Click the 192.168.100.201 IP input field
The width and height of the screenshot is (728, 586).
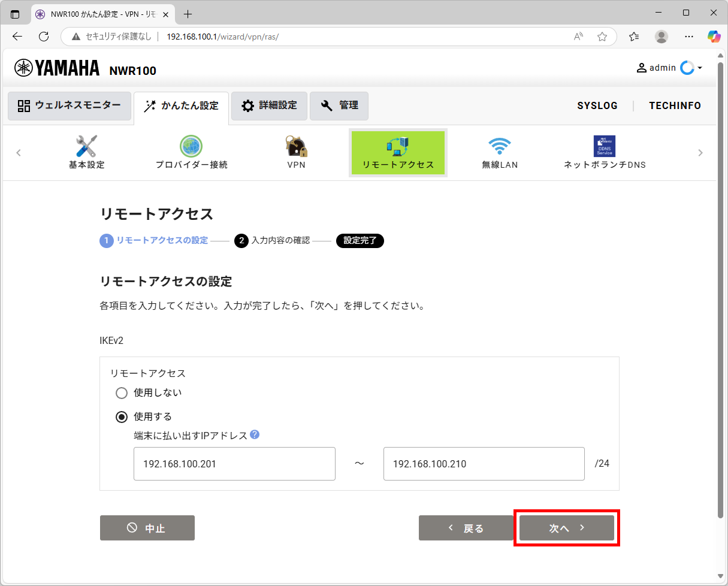[x=234, y=463]
